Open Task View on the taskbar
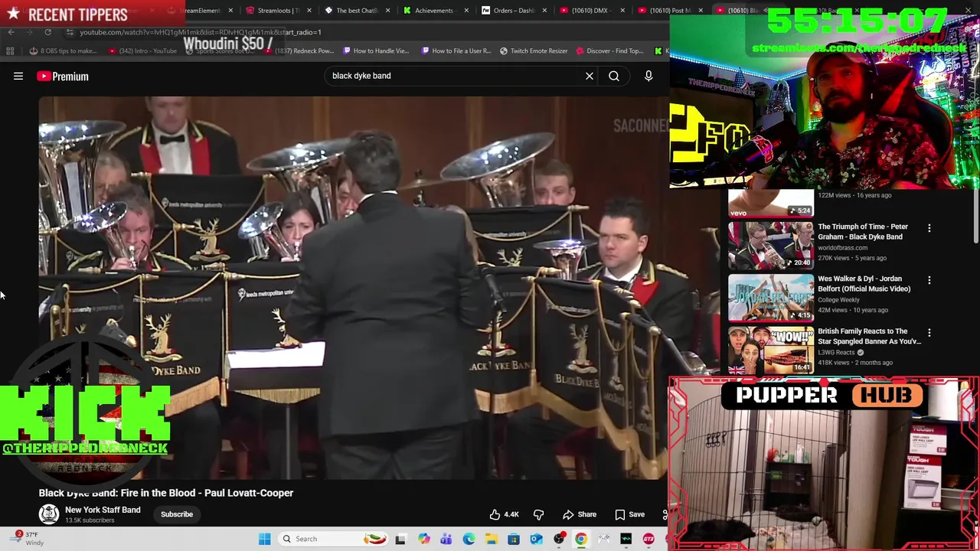The image size is (980, 551). pyautogui.click(x=400, y=539)
